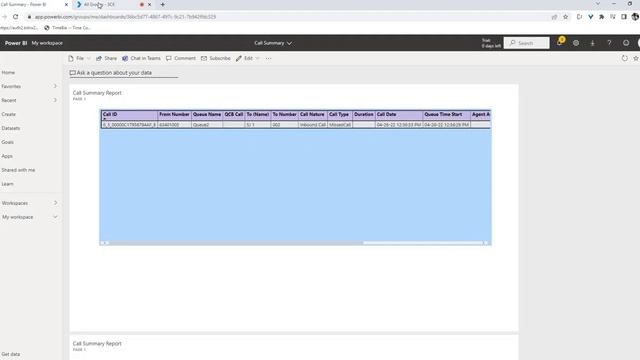Click the scrollbar left arrow in tile
This screenshot has height=360, width=640.
tap(103, 243)
